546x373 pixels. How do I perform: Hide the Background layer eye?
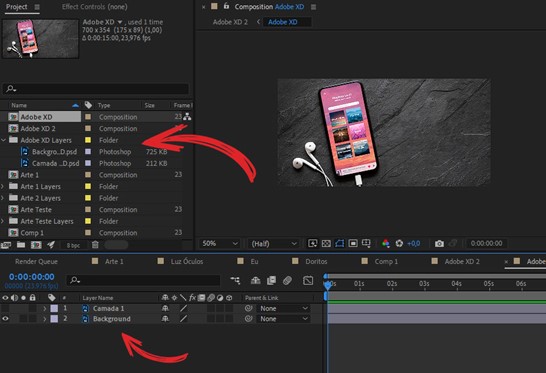pyautogui.click(x=5, y=319)
